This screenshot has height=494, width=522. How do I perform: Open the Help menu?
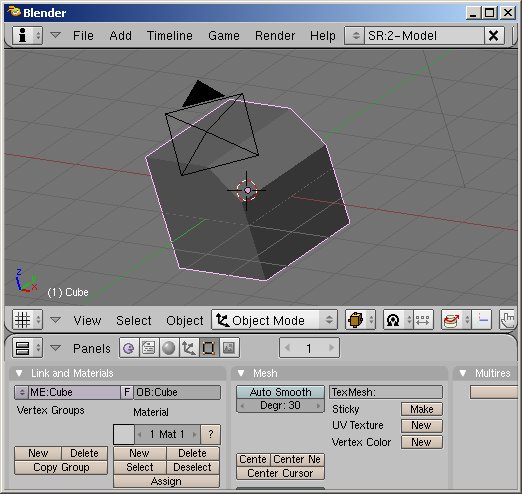pos(323,35)
